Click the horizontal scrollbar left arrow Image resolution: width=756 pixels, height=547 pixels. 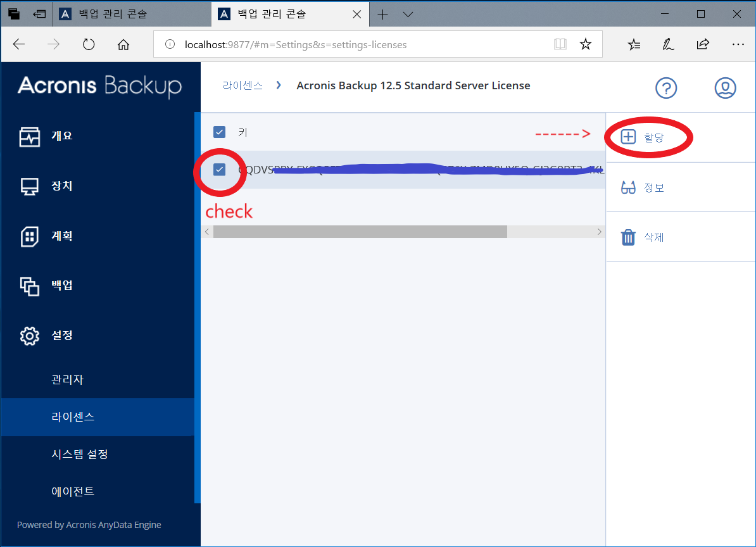pyautogui.click(x=207, y=232)
